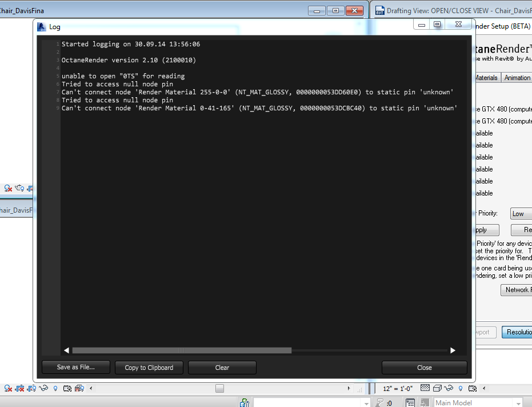
Task: Click the Drafting View window title icon
Action: point(379,11)
